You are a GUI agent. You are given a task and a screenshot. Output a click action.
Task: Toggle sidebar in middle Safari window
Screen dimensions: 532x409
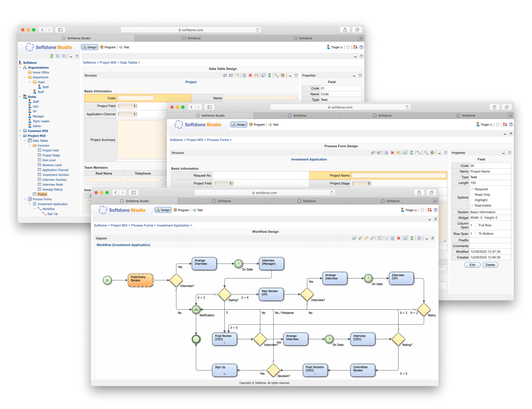pos(210,107)
